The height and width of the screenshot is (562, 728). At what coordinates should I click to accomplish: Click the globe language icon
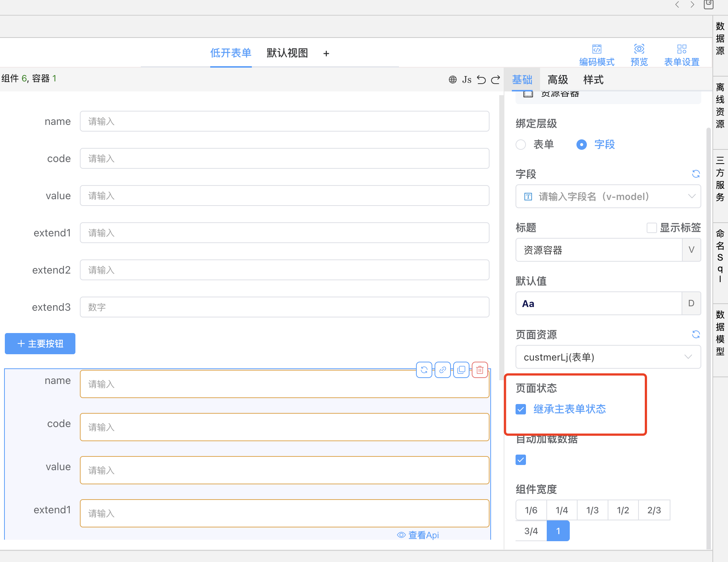coord(452,80)
